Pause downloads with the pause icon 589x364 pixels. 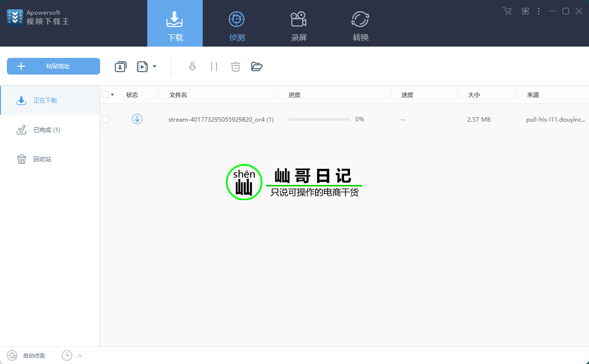(214, 67)
